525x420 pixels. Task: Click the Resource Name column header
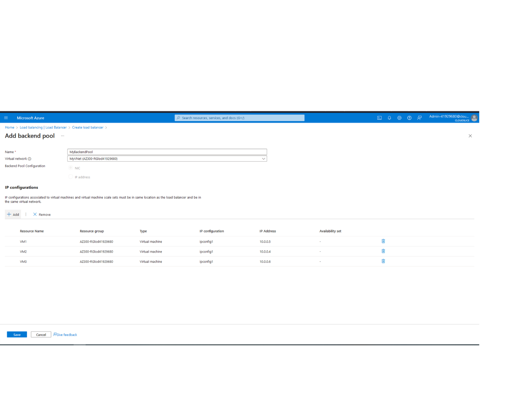point(32,231)
